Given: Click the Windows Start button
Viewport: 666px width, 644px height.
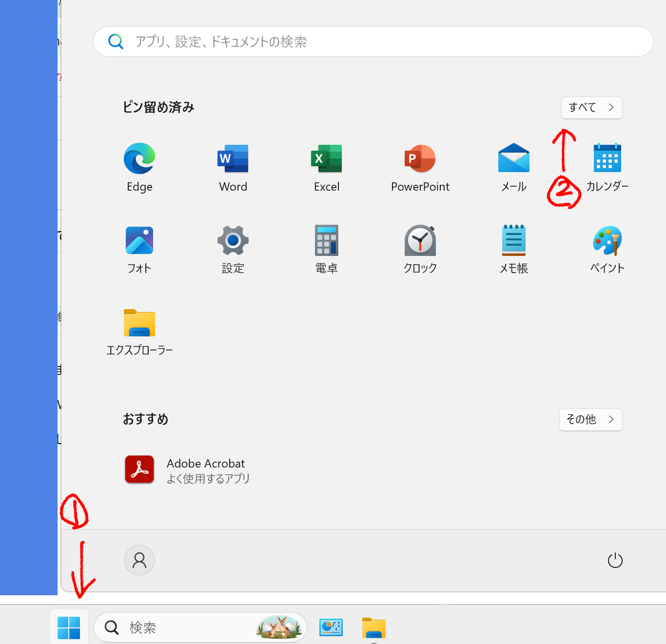Looking at the screenshot, I should tap(69, 627).
